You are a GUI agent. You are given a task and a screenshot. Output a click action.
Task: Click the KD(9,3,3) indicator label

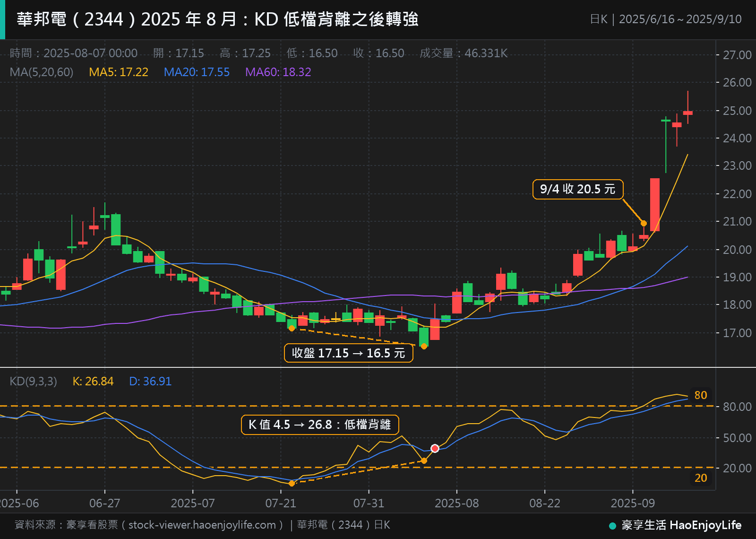pyautogui.click(x=33, y=382)
